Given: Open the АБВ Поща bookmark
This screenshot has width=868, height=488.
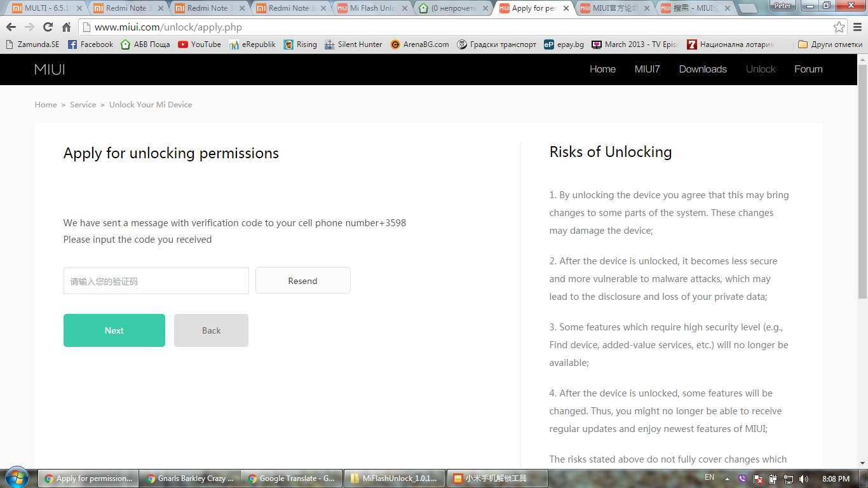Looking at the screenshot, I should pyautogui.click(x=146, y=44).
